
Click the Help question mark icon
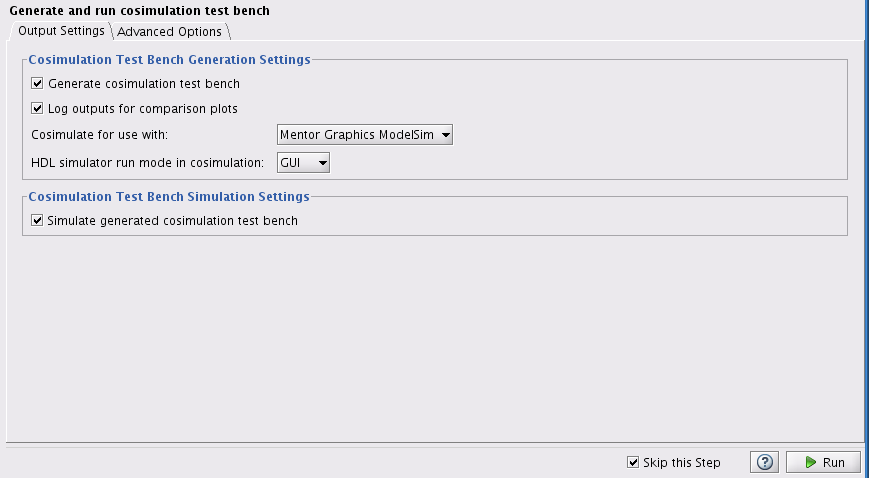[766, 462]
